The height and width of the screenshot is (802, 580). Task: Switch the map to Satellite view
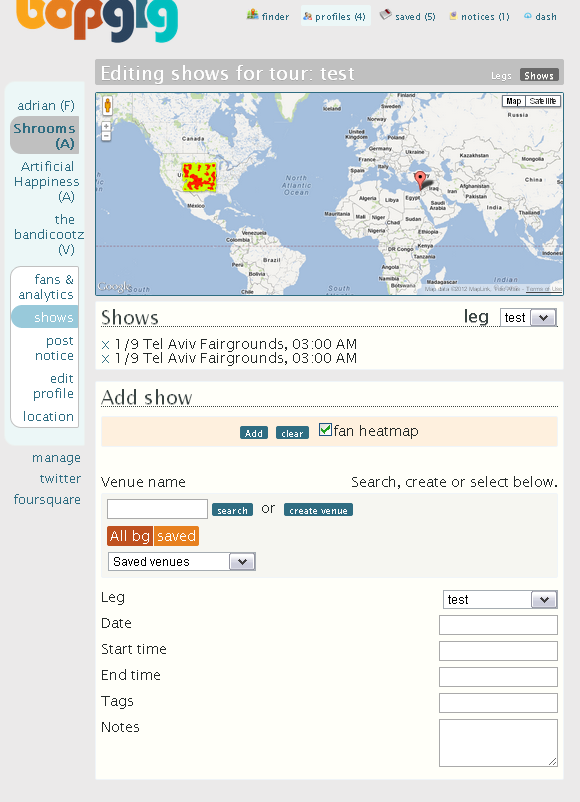[x=543, y=101]
